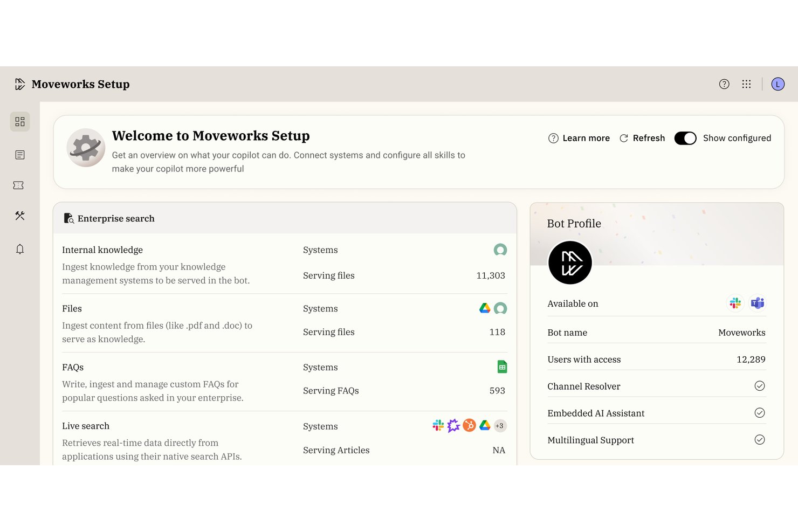Click the Moveworks logo in the header
Image resolution: width=798 pixels, height=532 pixels.
click(20, 84)
